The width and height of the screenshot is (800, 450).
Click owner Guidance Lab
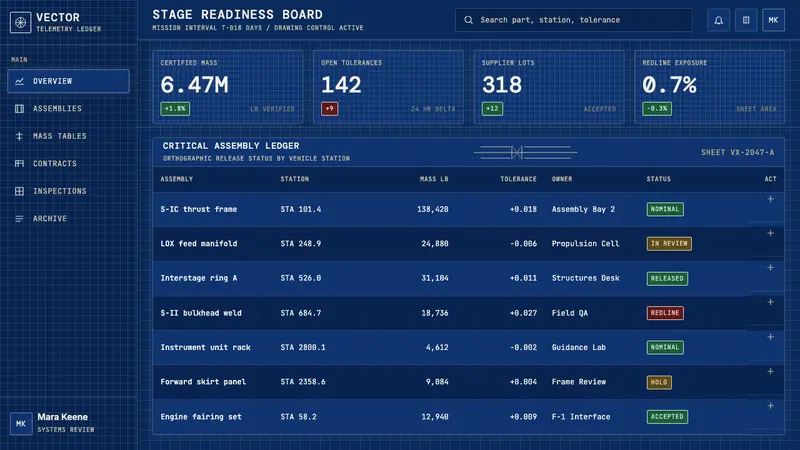(579, 347)
